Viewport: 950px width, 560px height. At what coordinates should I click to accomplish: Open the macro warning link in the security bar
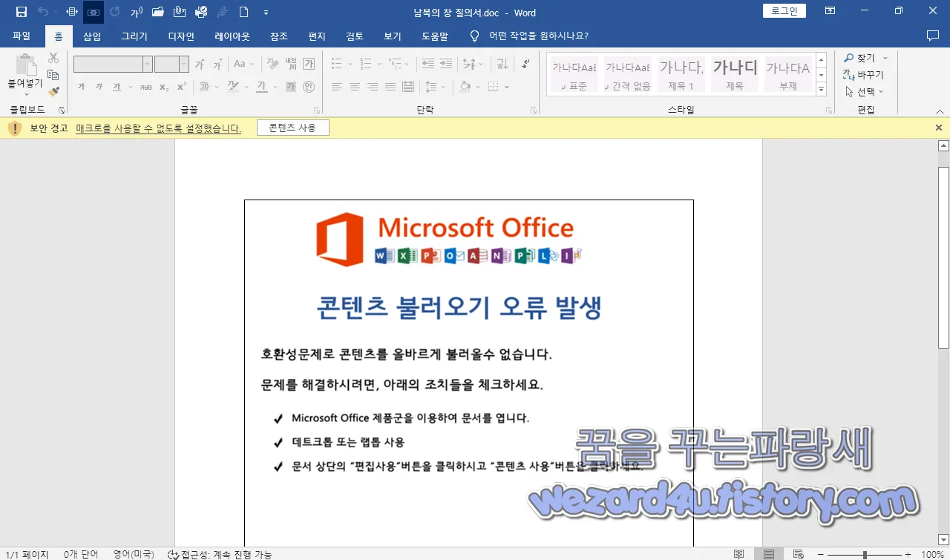pos(158,128)
